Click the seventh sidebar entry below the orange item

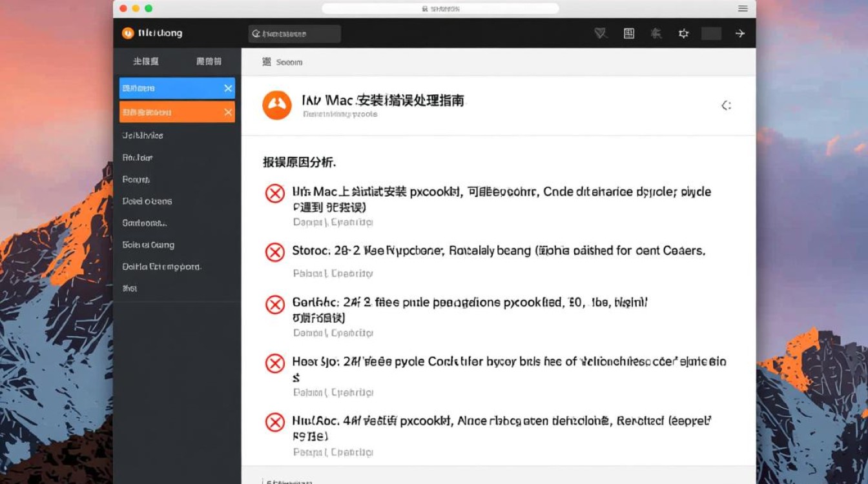click(x=161, y=267)
